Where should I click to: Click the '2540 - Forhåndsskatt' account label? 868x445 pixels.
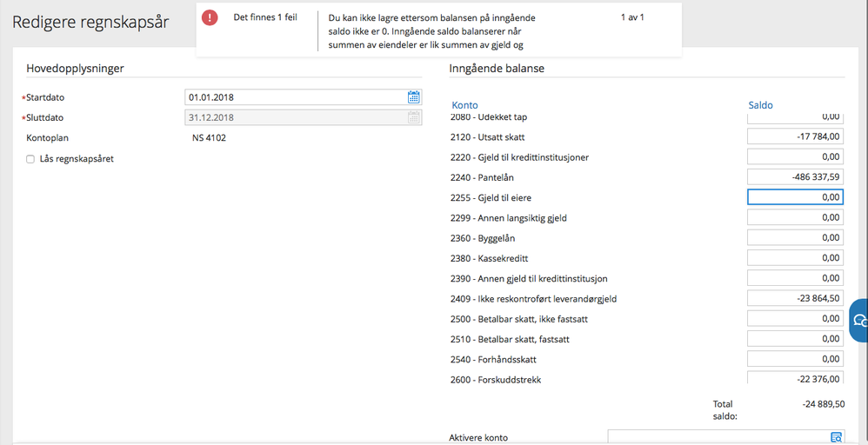click(x=493, y=360)
